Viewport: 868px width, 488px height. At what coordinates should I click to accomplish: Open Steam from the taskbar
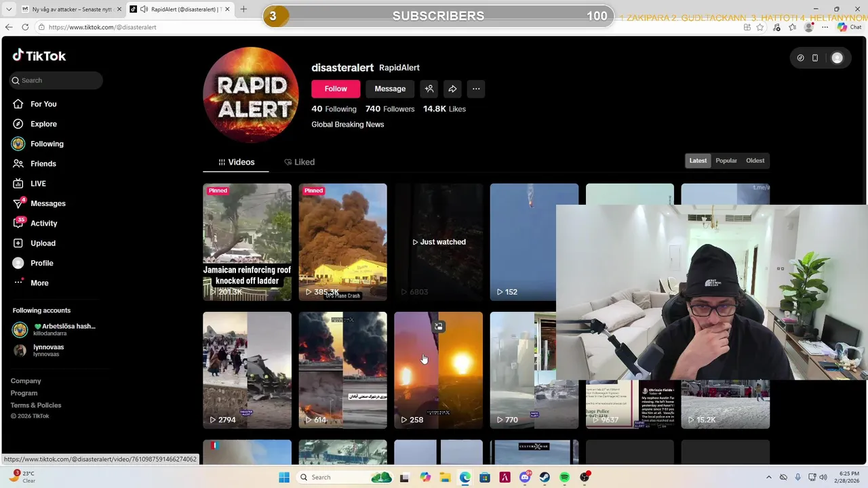[x=545, y=477]
